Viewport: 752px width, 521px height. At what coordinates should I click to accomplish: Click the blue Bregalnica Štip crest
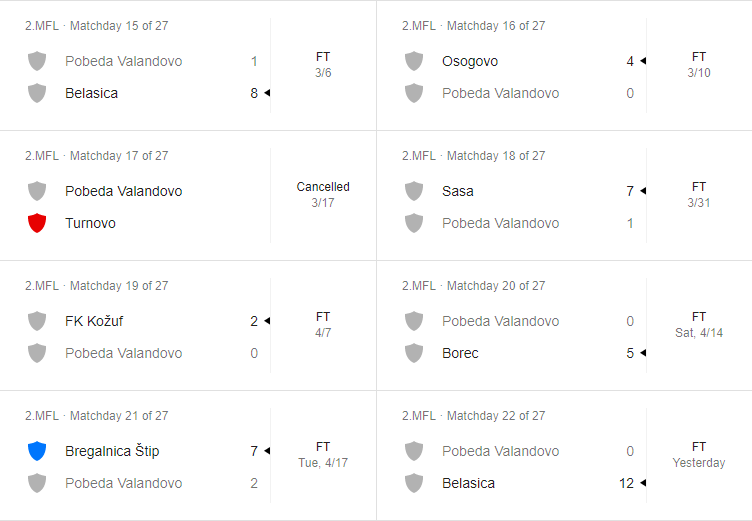pyautogui.click(x=37, y=451)
